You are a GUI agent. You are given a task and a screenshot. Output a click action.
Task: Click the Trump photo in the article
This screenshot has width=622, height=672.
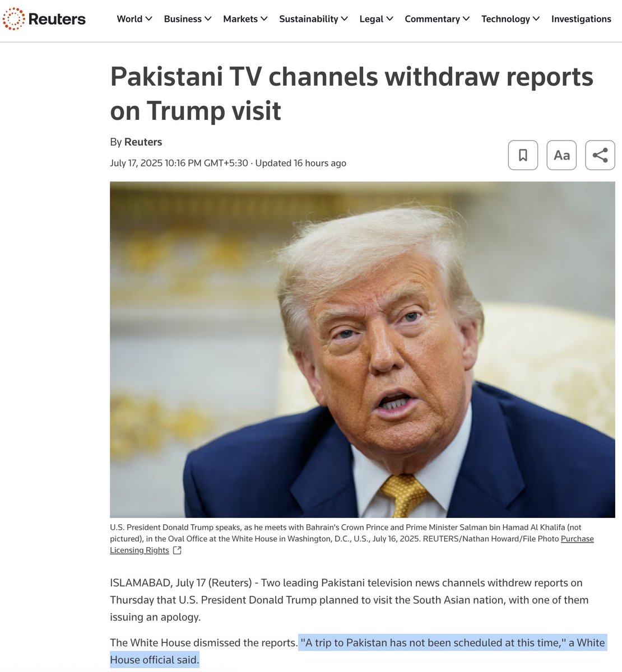click(362, 349)
